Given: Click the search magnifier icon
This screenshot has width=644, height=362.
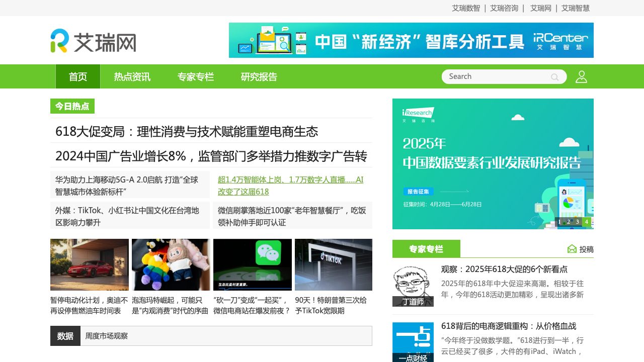Looking at the screenshot, I should (x=554, y=77).
